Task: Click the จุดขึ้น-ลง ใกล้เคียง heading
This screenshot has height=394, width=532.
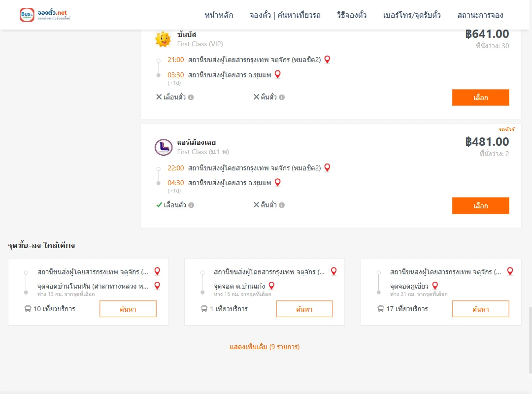Action: [x=41, y=245]
